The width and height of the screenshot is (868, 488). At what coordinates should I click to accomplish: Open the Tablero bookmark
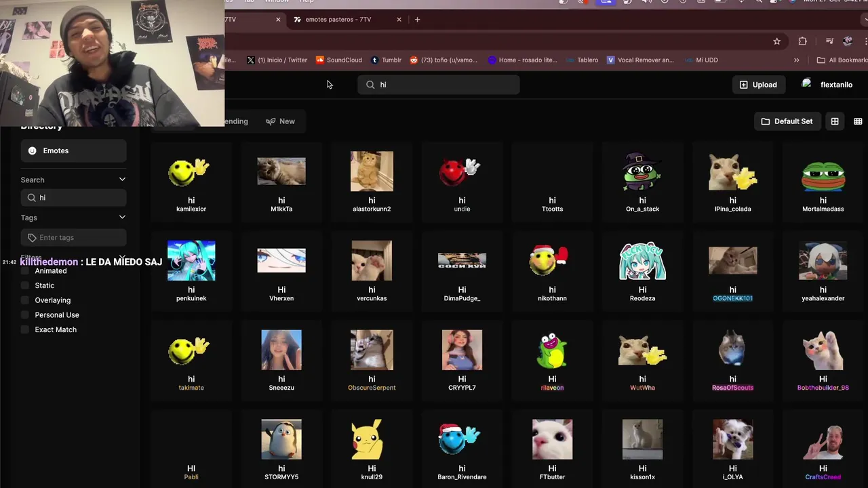(583, 60)
